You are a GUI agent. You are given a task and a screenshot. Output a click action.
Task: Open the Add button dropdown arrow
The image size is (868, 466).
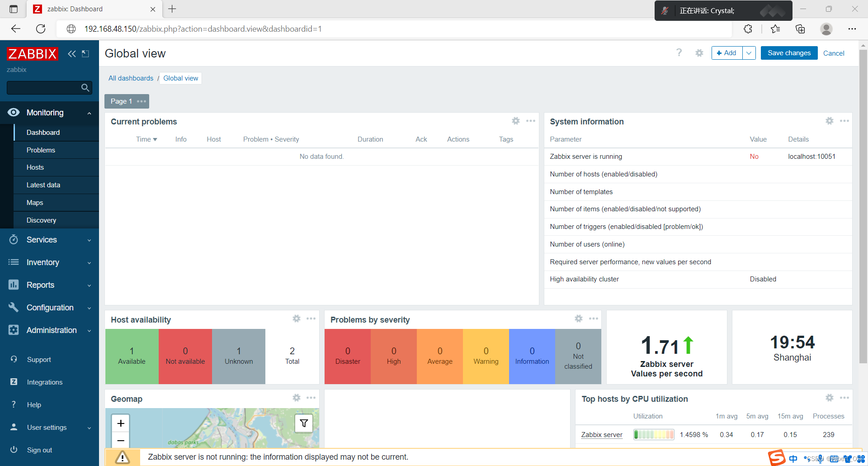click(x=749, y=53)
